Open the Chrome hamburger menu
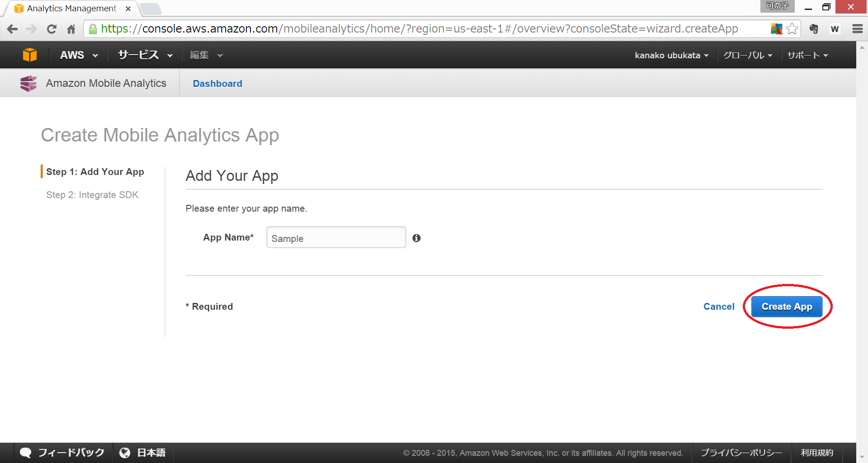Screen dimensions: 868x463 (x=857, y=29)
